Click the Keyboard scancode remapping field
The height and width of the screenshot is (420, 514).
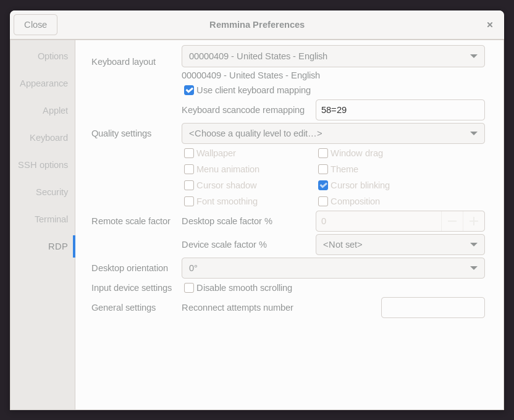400,110
